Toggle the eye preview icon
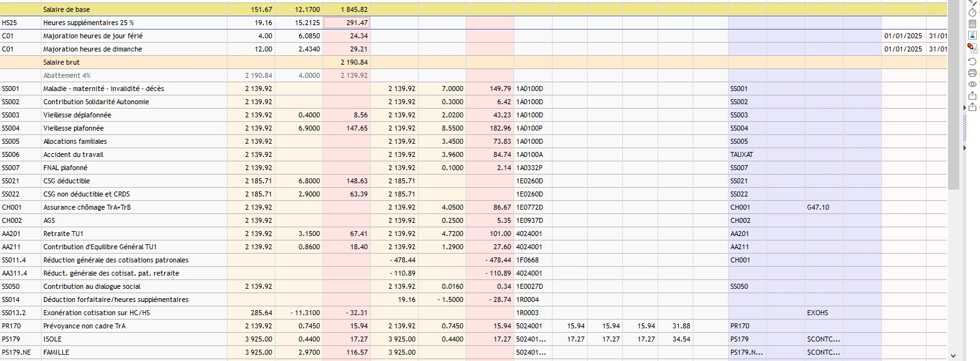The width and height of the screenshot is (980, 361). tap(972, 84)
